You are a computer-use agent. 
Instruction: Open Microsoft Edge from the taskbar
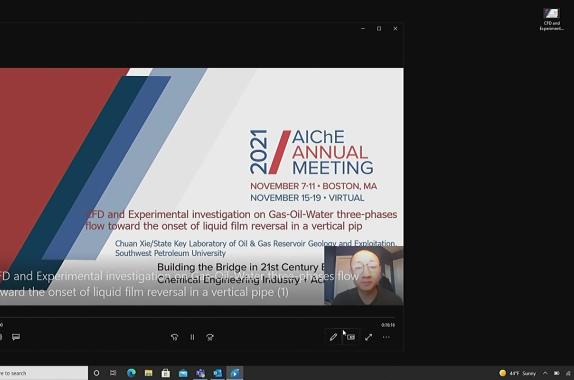[x=131, y=373]
